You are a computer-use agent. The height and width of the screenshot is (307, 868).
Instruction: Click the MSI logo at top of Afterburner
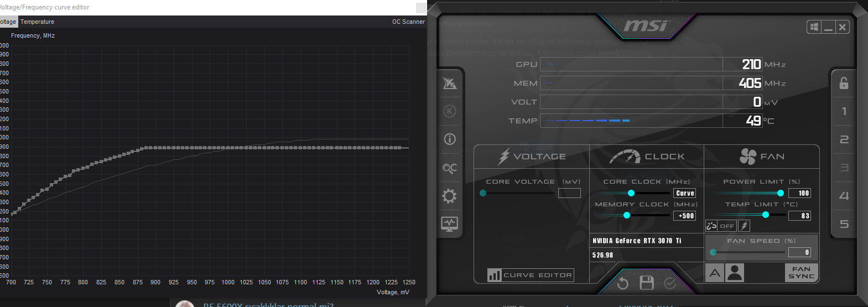[646, 26]
